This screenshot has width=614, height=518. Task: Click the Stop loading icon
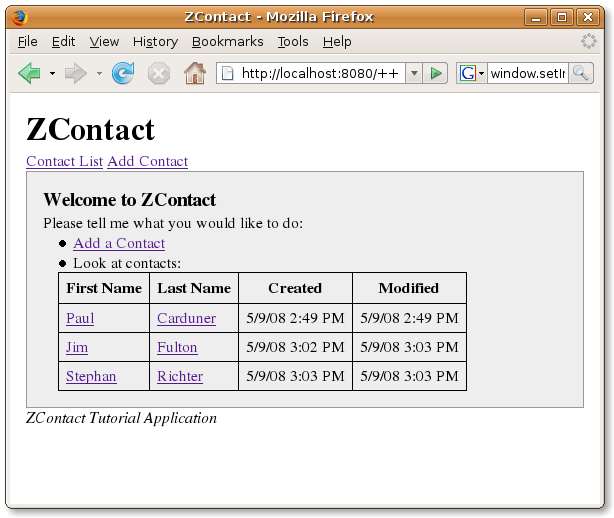point(158,73)
